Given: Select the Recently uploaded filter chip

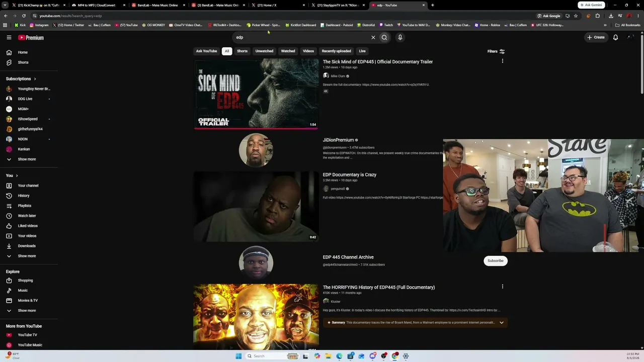Looking at the screenshot, I should tap(337, 51).
